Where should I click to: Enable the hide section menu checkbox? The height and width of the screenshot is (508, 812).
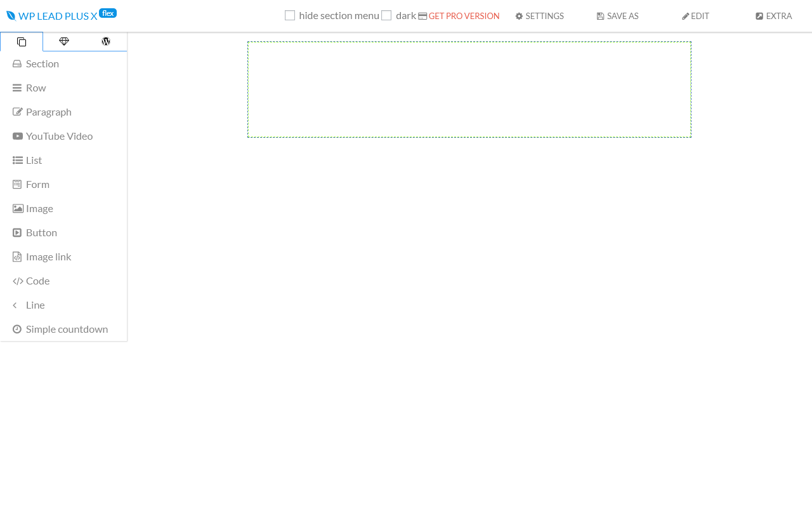[x=290, y=15]
